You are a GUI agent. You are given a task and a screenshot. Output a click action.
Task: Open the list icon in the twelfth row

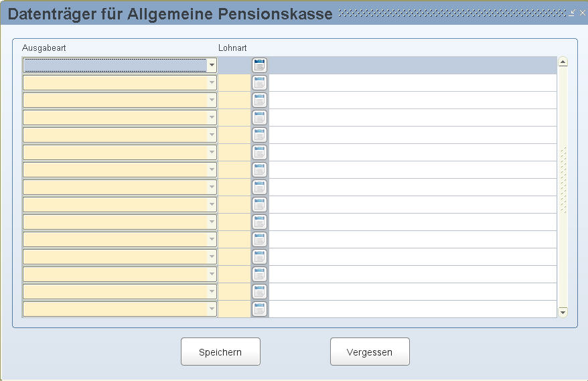pyautogui.click(x=259, y=257)
